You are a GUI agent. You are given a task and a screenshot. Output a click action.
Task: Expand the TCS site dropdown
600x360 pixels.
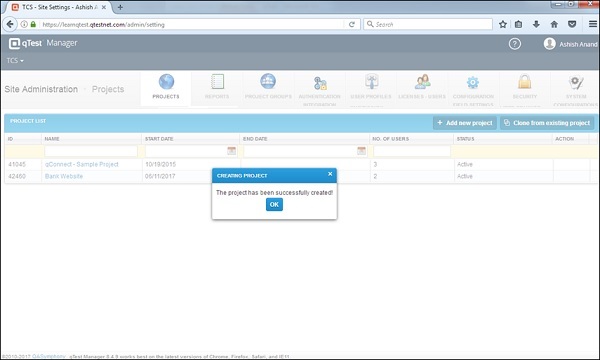15,60
